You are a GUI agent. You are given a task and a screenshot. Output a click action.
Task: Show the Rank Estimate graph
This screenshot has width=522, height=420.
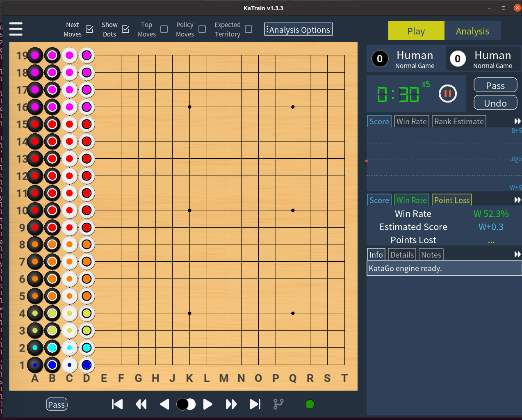point(459,121)
